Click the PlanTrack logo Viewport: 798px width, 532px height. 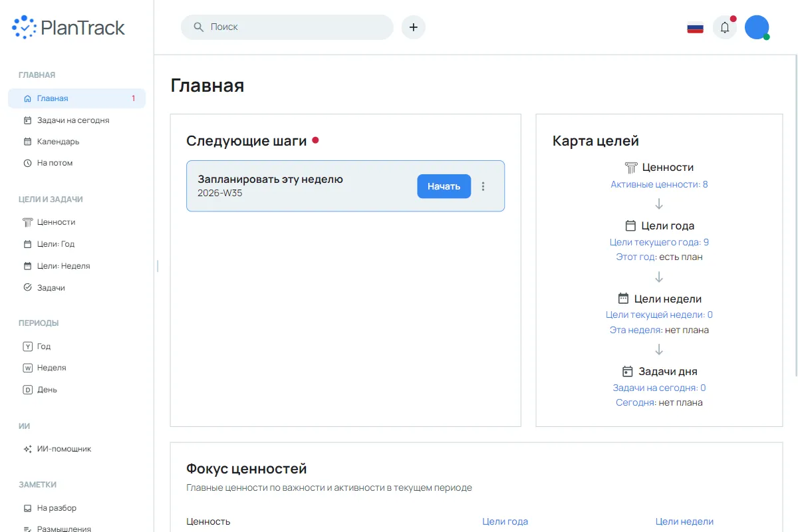[x=68, y=27]
